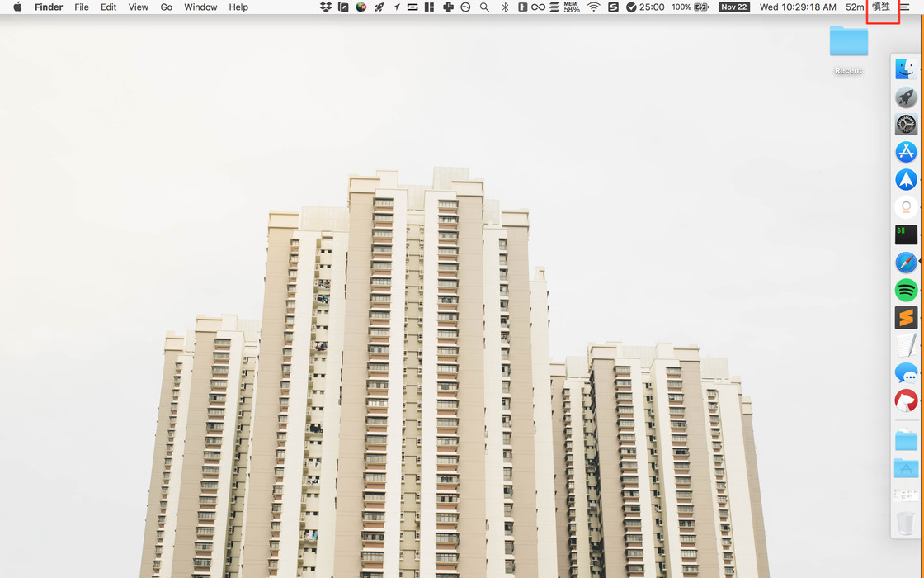Open the MEM 58% memory monitor dropdown
Viewport: 924px width, 578px height.
(572, 7)
